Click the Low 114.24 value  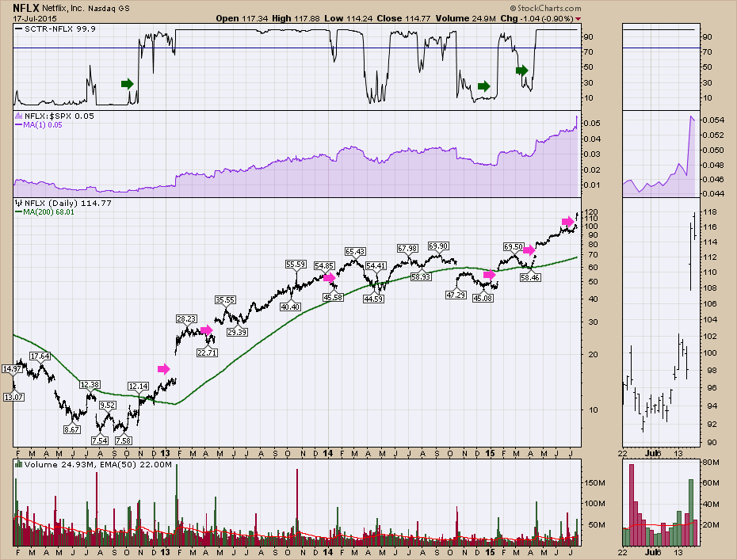(x=348, y=19)
